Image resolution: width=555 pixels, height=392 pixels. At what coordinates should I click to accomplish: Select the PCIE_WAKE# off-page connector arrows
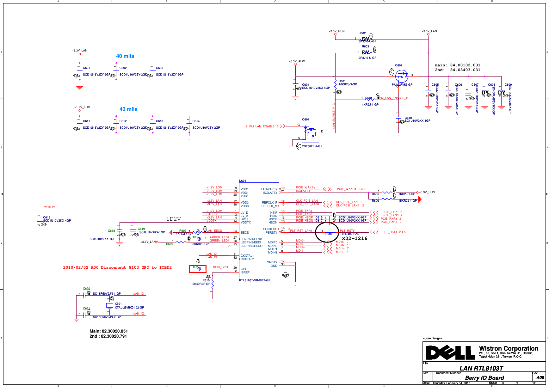[327, 189]
